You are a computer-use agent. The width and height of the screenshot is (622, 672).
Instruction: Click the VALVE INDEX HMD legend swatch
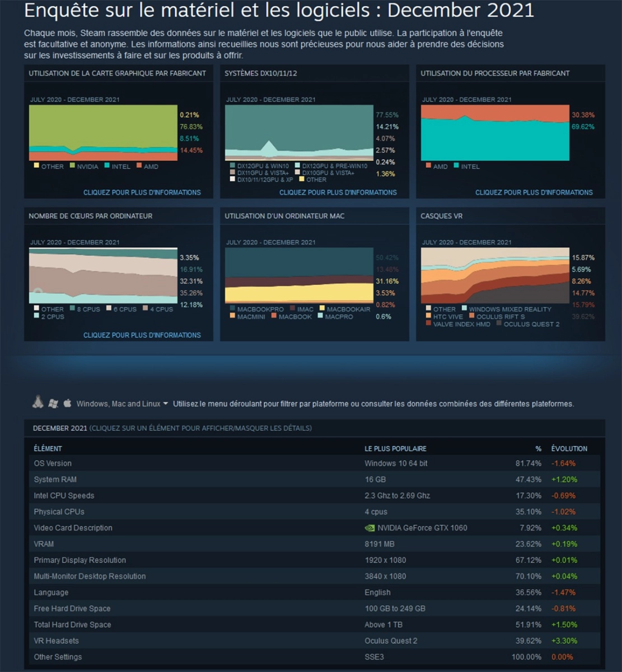point(429,324)
